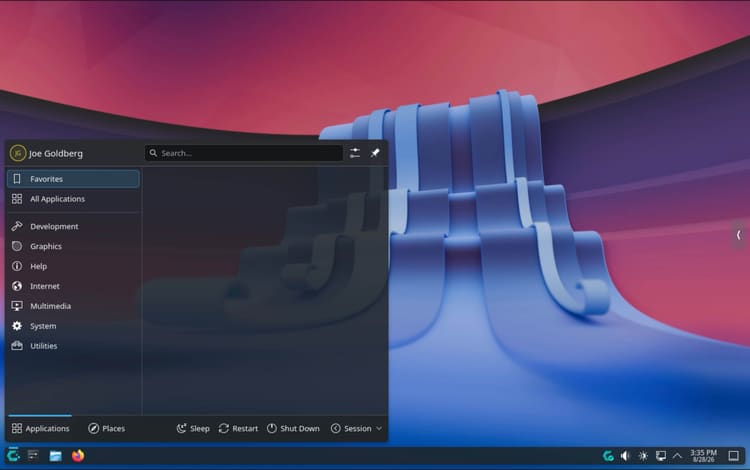Click the System gear icon
Viewport: 750px width, 470px height.
17,326
